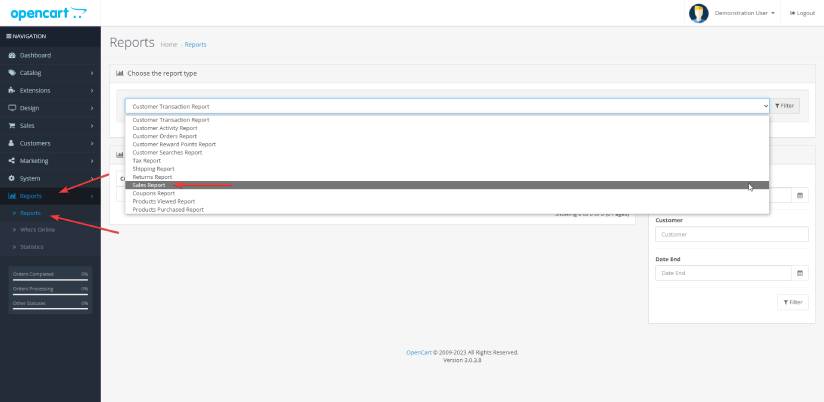Open the Date End calendar picker
Viewport: 824px width, 402px height.
point(800,273)
